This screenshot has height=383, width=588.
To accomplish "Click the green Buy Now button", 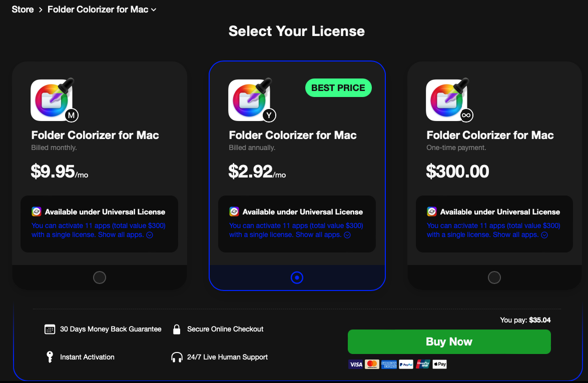I will 449,342.
